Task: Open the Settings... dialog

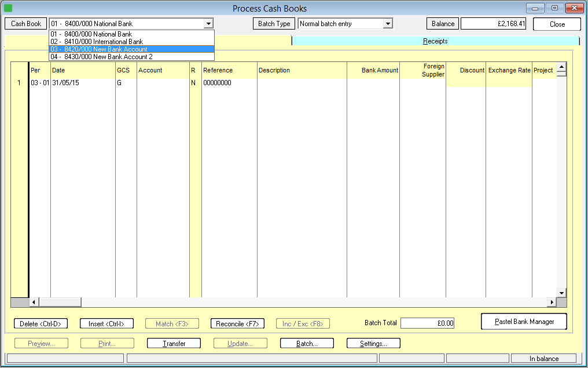Action: tap(373, 344)
